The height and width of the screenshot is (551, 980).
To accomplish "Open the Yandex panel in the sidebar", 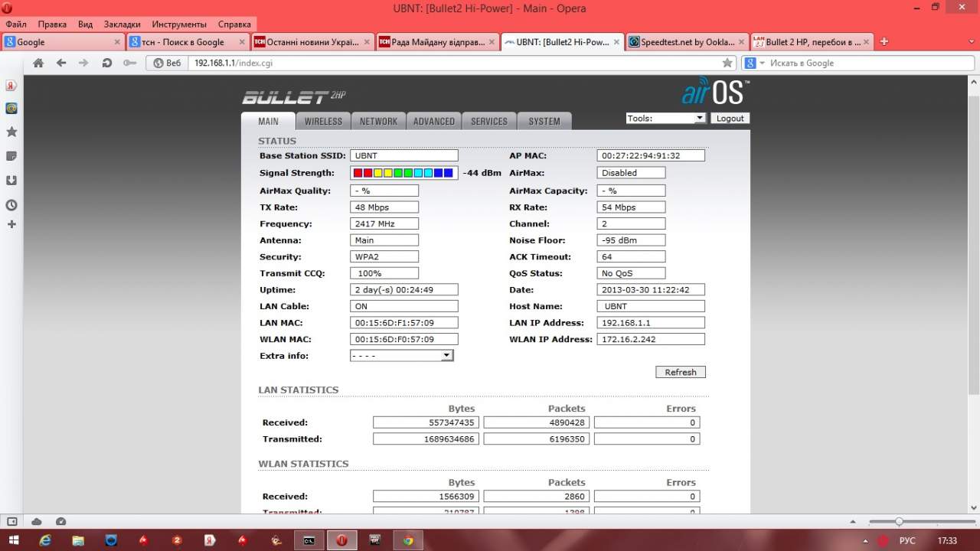I will coord(11,85).
